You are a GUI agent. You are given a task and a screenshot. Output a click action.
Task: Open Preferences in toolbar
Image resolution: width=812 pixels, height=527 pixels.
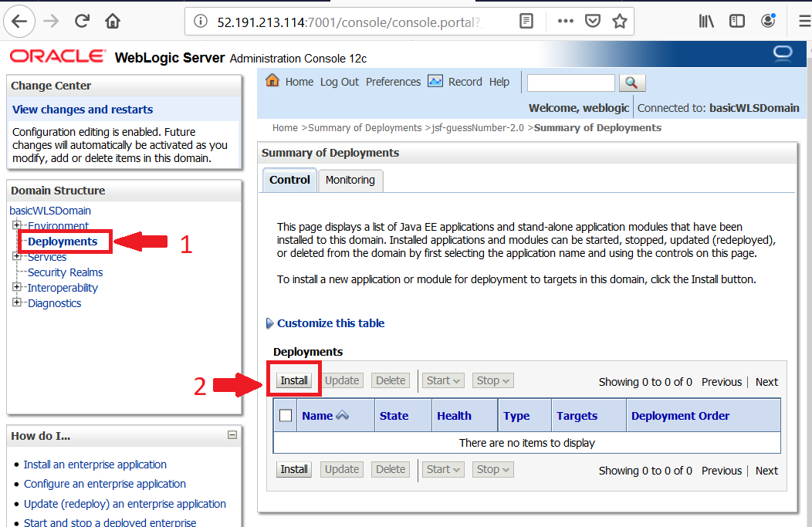click(393, 82)
